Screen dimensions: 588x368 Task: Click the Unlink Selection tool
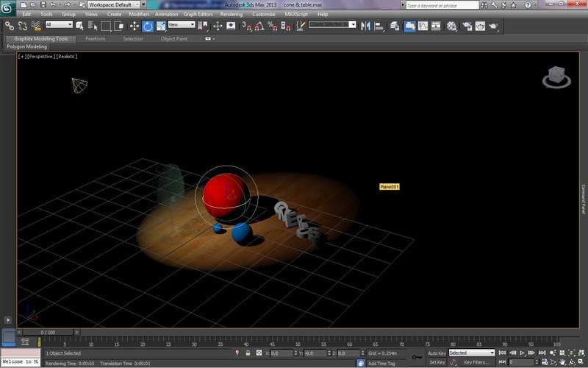(23, 26)
